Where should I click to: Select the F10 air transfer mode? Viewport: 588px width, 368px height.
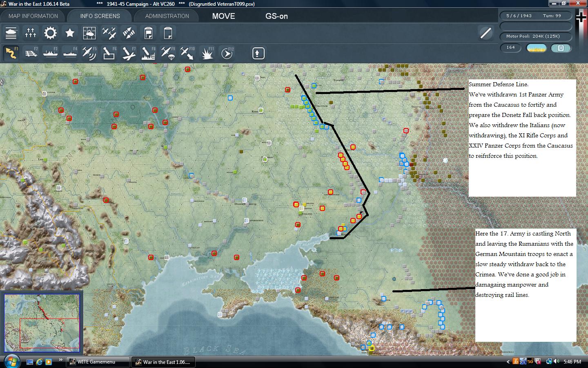tap(187, 53)
